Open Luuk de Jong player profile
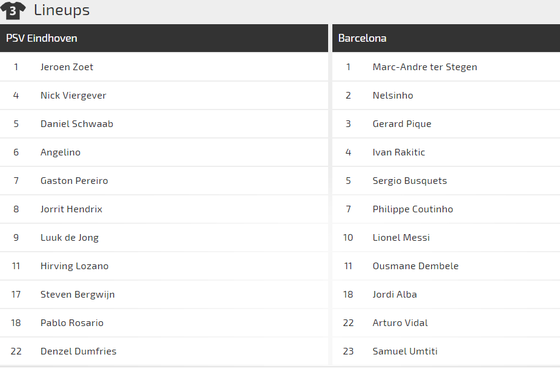This screenshot has height=369, width=560. [69, 238]
